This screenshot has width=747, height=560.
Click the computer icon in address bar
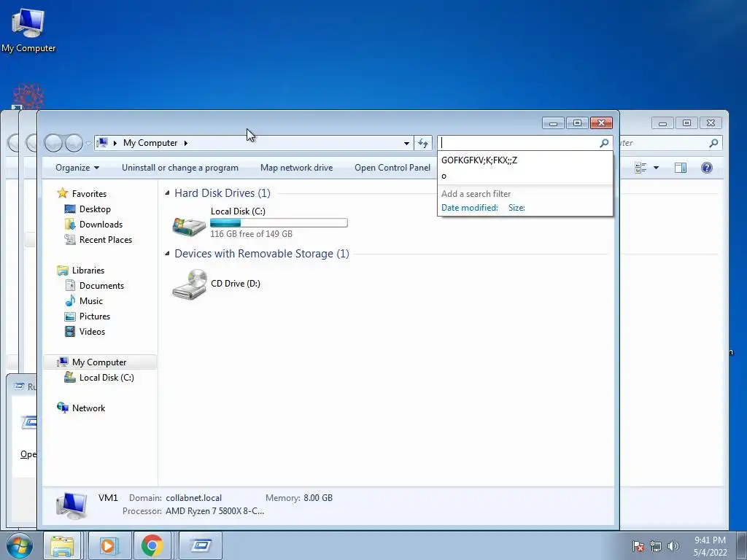(101, 142)
